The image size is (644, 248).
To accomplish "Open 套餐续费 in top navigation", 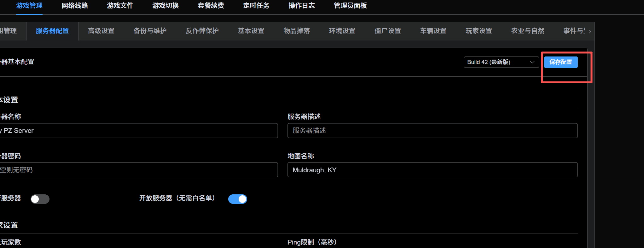I will [x=211, y=6].
